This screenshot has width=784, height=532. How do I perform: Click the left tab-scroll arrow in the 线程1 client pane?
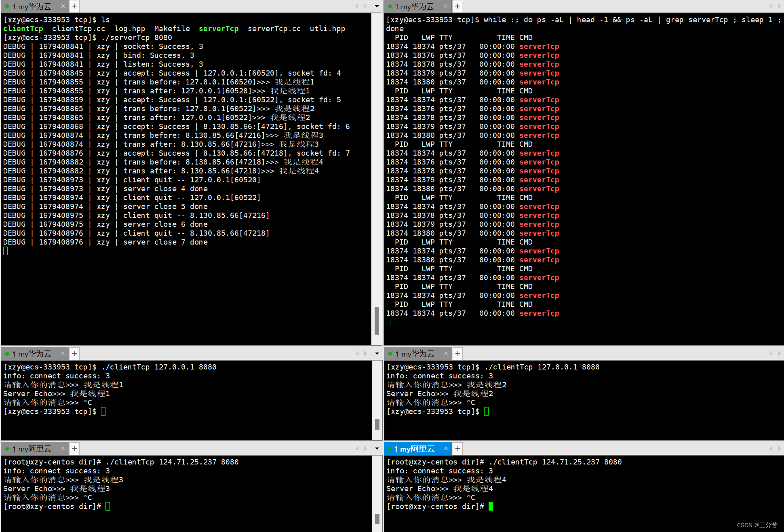[357, 353]
